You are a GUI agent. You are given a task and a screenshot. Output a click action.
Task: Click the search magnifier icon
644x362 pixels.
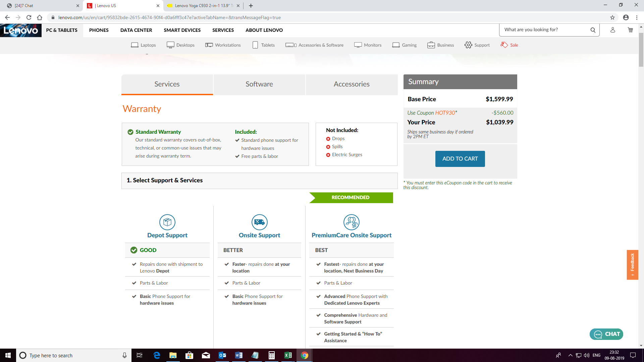point(593,30)
